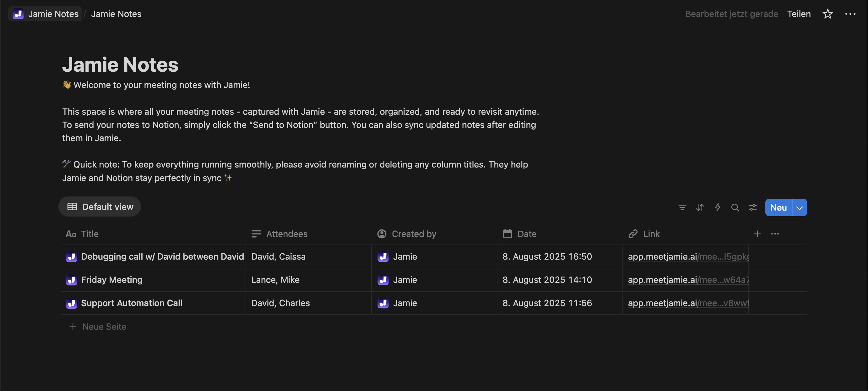The width and height of the screenshot is (868, 391).
Task: Click the database search magnifier
Action: pos(735,207)
